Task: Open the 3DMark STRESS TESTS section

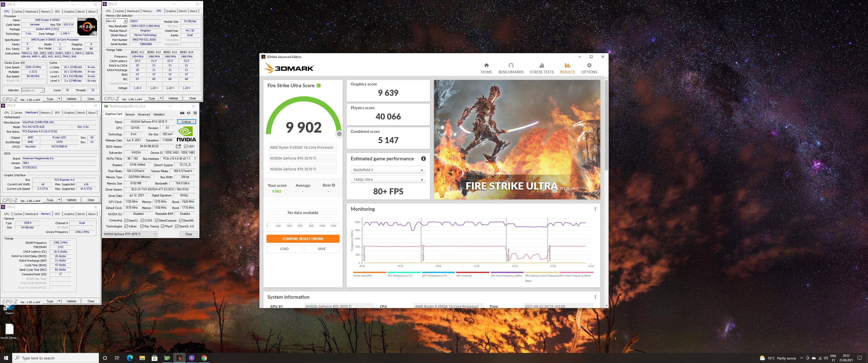Action: (541, 68)
